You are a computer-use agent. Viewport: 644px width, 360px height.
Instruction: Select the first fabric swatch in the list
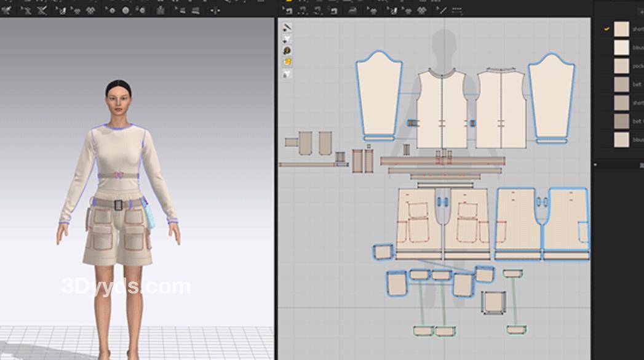tap(621, 29)
